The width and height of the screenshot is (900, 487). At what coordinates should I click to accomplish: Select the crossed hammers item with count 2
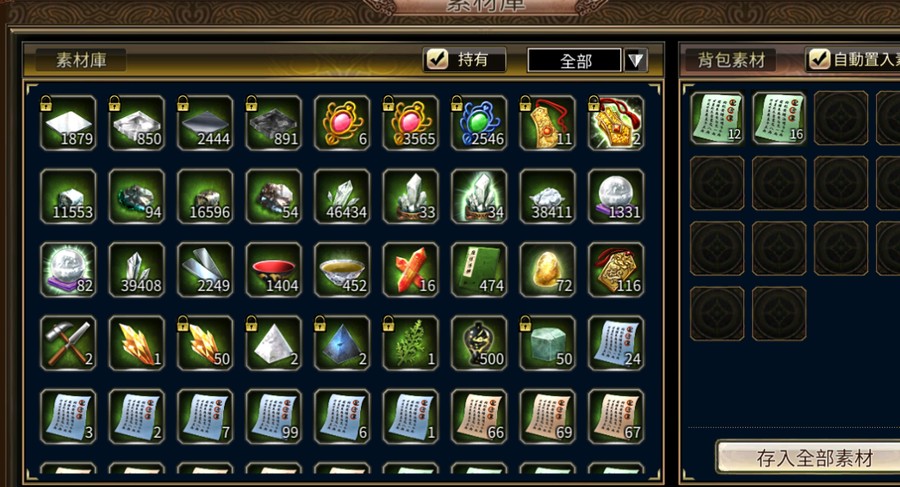click(68, 343)
